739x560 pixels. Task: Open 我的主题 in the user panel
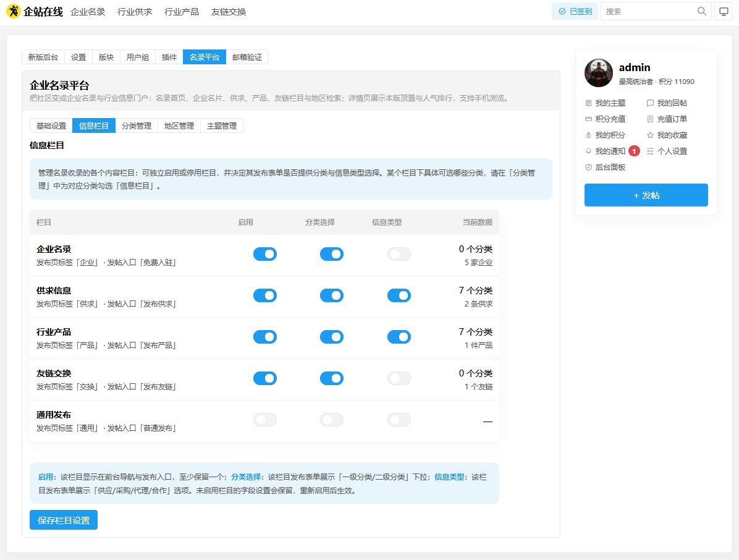(605, 103)
